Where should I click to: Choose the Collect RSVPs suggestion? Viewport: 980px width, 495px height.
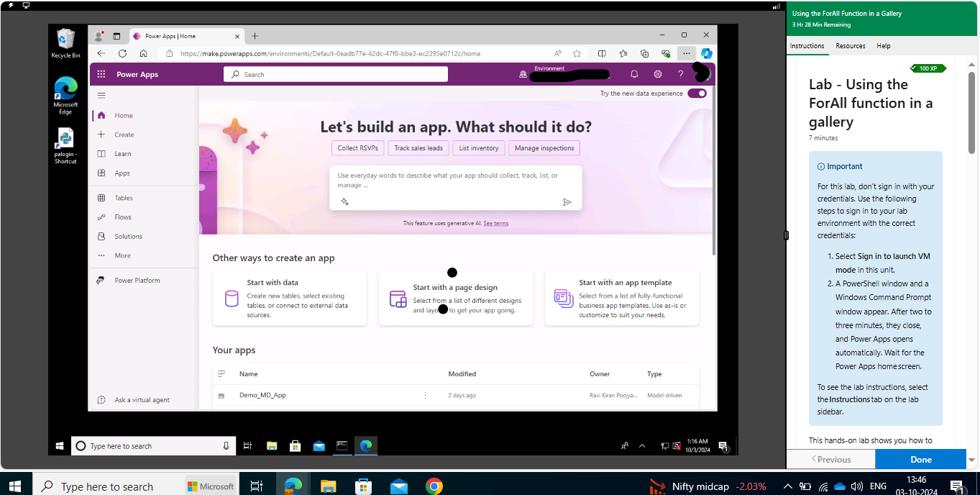[358, 148]
